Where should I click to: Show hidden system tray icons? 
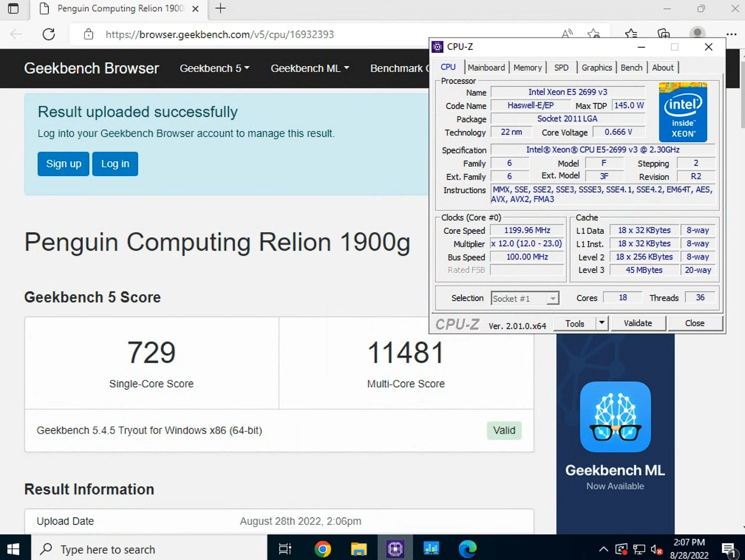tap(603, 549)
